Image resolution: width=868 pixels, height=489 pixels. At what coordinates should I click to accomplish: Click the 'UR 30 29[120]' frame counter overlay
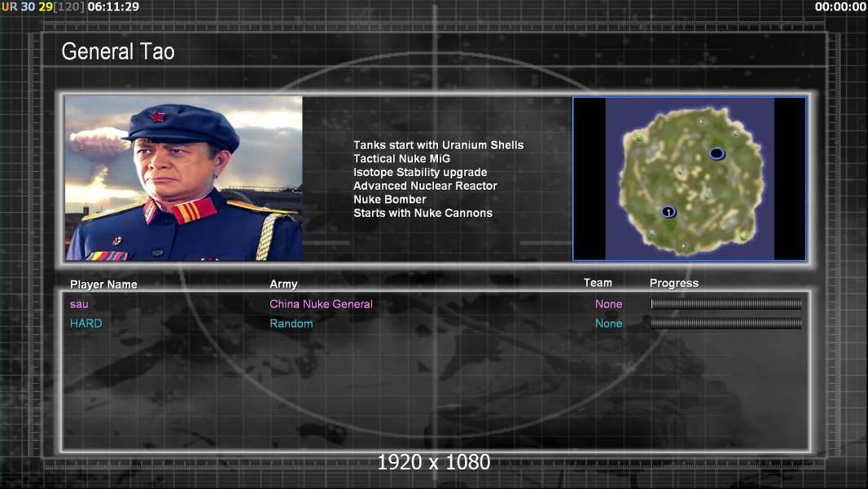[x=43, y=7]
